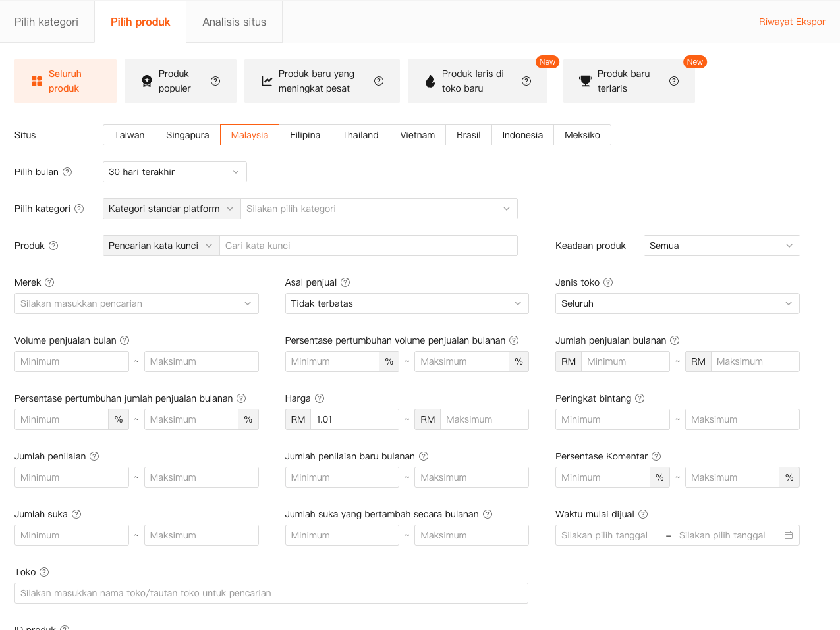
Task: Choose Singapura in Situs row
Action: (x=187, y=135)
